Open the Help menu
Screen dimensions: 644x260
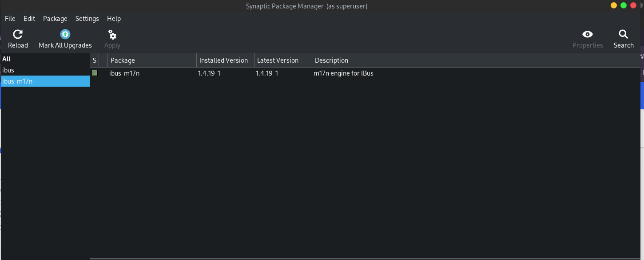tap(114, 19)
